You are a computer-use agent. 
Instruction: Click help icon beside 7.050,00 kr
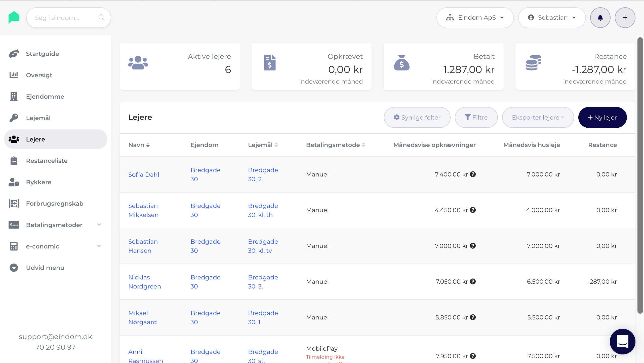point(473,281)
